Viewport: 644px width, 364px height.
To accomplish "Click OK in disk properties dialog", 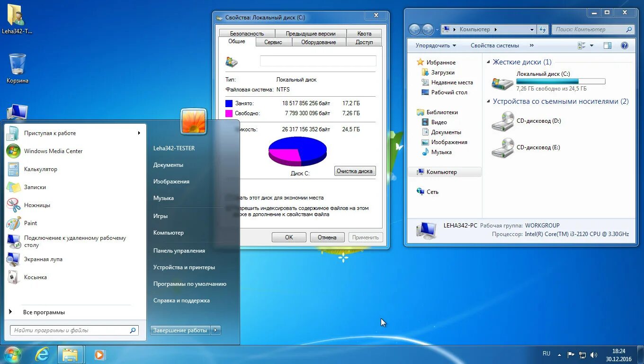I will (289, 237).
